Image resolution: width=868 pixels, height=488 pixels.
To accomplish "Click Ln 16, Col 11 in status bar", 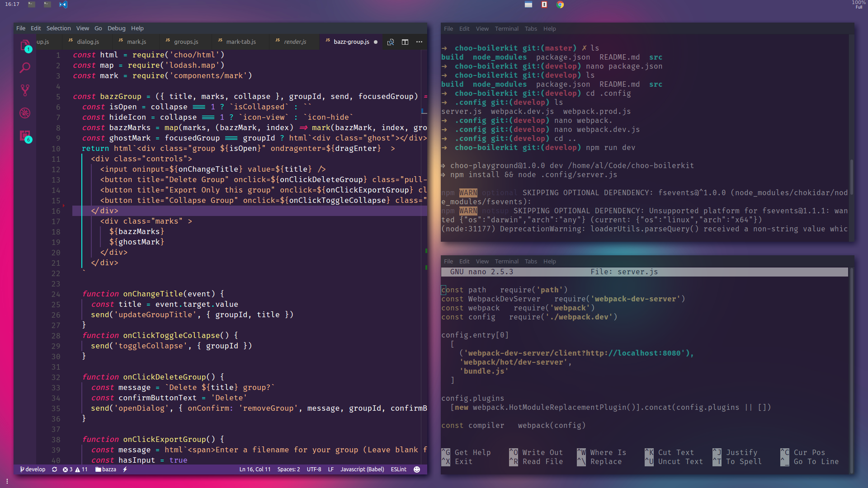I will 255,469.
